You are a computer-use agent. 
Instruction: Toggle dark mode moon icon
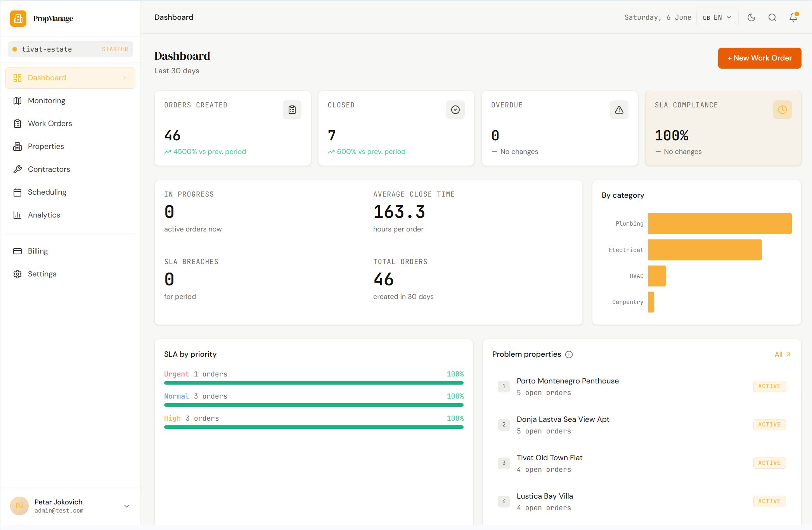(x=751, y=17)
